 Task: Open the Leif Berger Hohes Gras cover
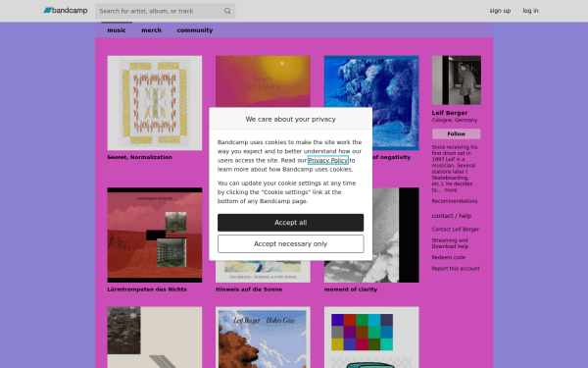[x=263, y=338]
